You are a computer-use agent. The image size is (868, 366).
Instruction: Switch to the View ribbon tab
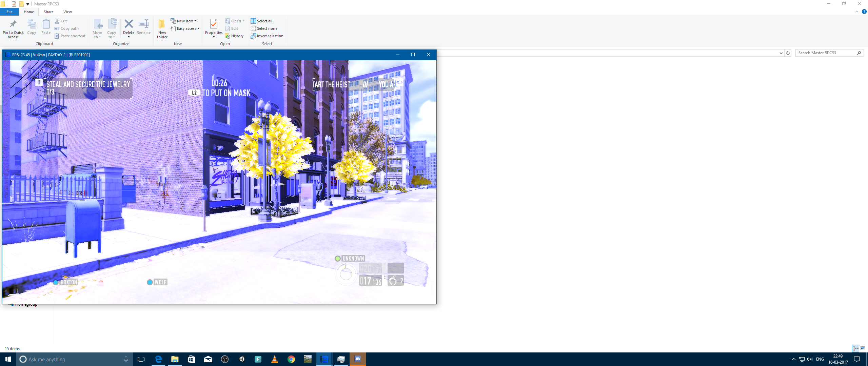(67, 12)
